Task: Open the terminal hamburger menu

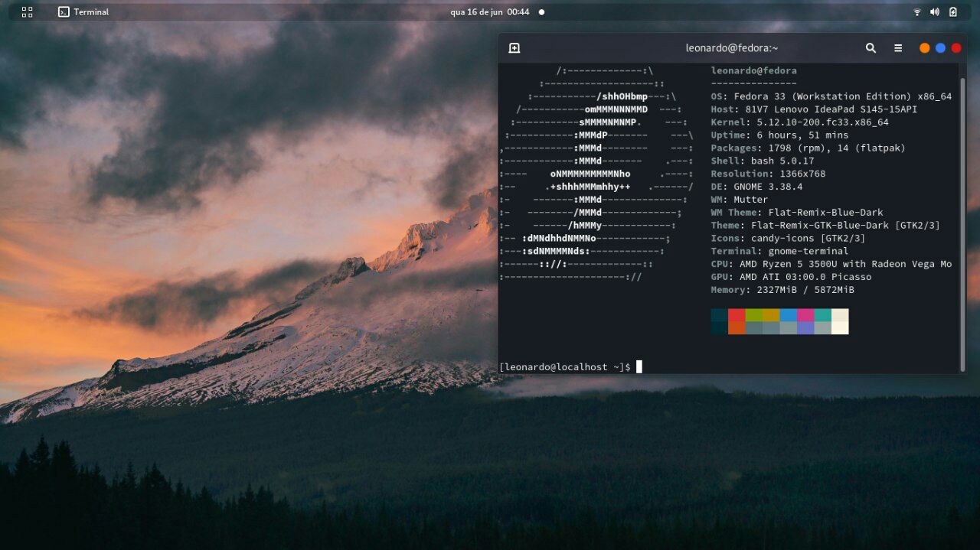Action: tap(898, 47)
